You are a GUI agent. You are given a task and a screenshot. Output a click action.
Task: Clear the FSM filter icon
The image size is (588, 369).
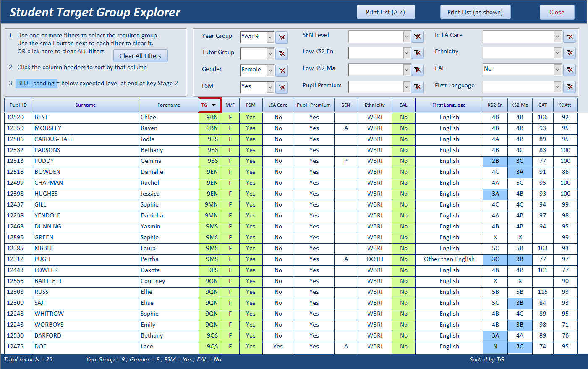(282, 87)
